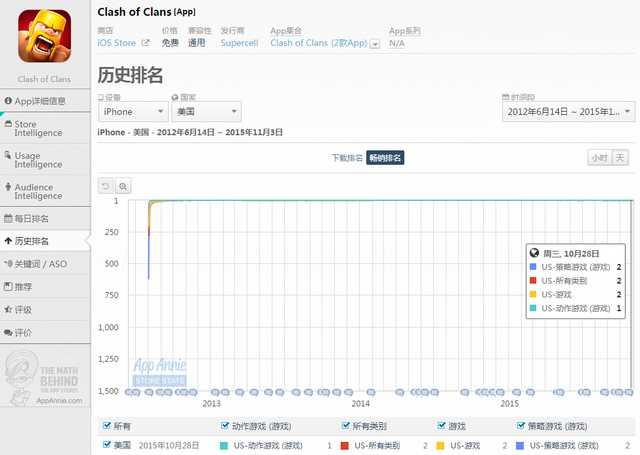Click The Math Behind AppAnnie.com banner
Image resolution: width=640 pixels, height=455 pixels.
[x=44, y=377]
